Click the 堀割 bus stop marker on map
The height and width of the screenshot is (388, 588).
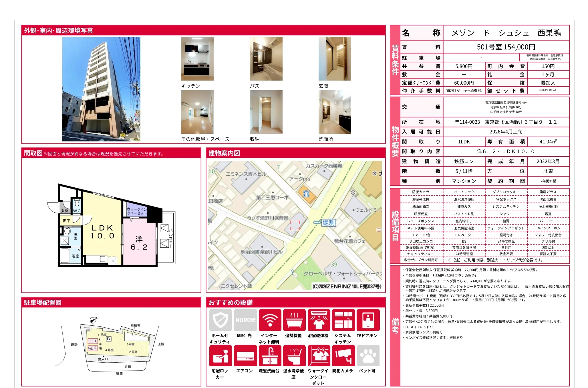click(x=317, y=222)
